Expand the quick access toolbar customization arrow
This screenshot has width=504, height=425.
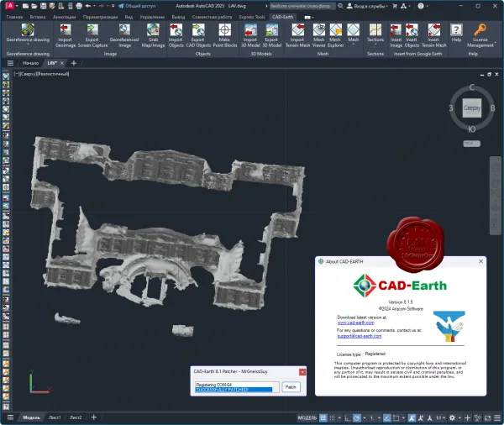(x=113, y=6)
